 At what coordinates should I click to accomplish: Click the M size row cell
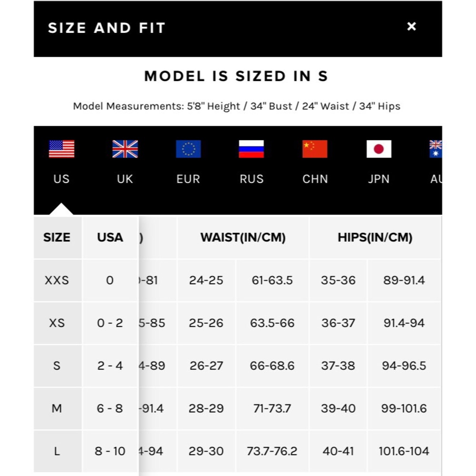point(57,408)
